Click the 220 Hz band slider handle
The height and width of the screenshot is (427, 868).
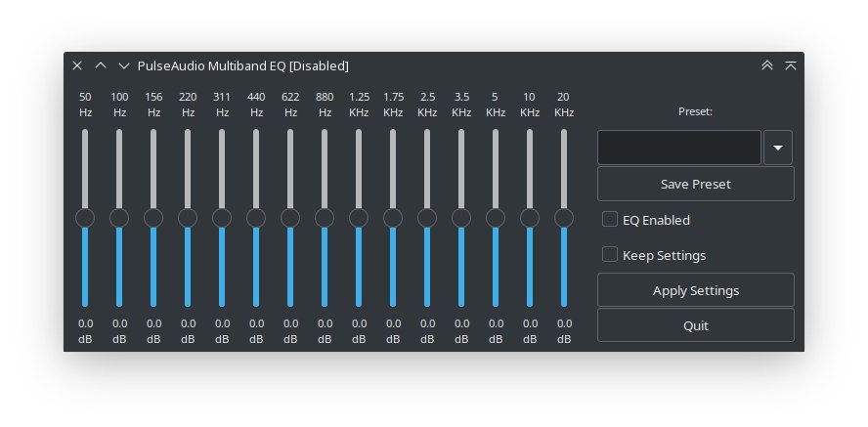point(188,218)
